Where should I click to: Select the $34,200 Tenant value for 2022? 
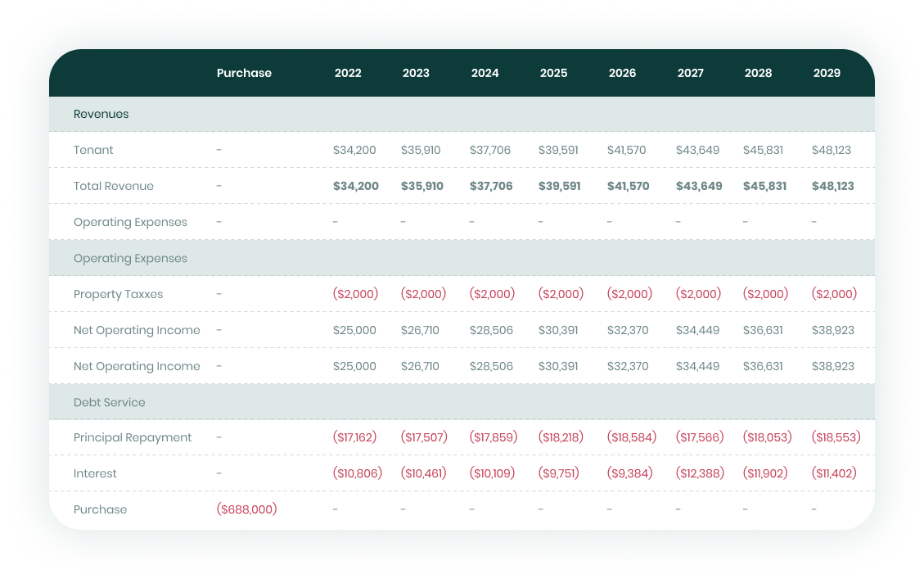355,150
